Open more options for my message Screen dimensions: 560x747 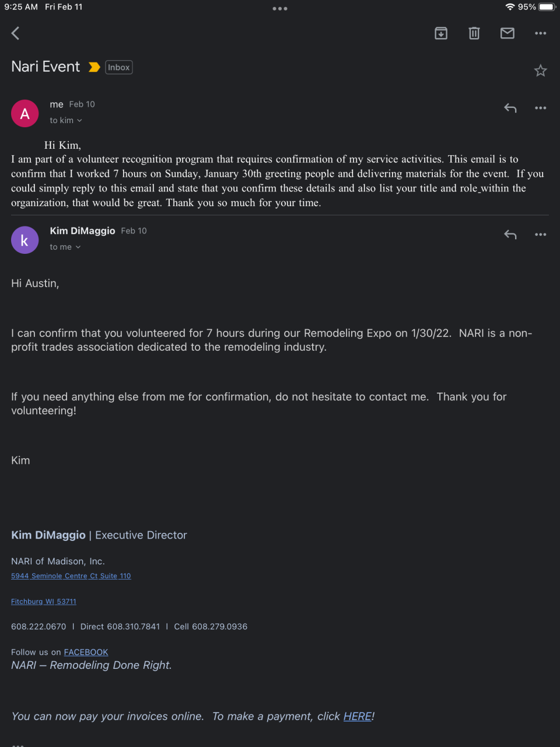coord(541,108)
